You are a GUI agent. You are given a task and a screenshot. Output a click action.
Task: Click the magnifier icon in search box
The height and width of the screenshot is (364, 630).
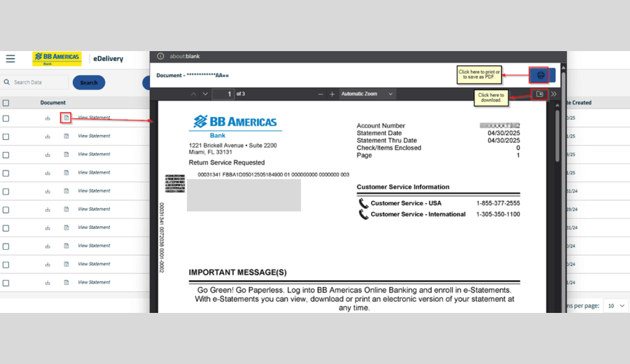click(7, 82)
